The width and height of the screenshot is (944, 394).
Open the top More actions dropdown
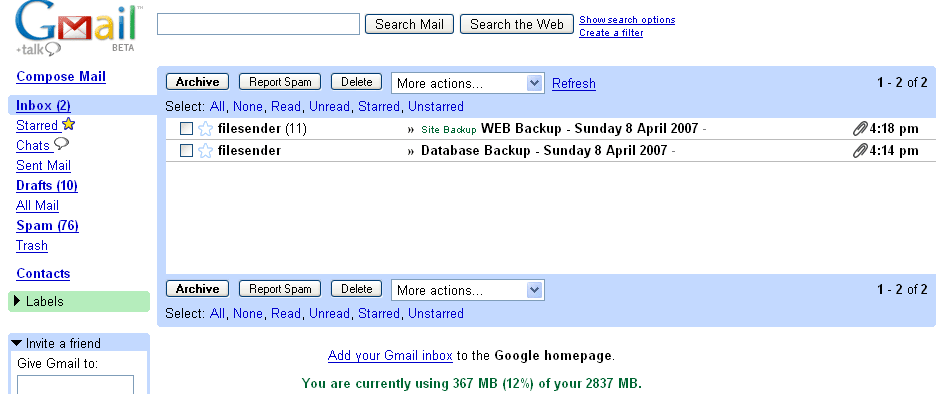(x=468, y=83)
